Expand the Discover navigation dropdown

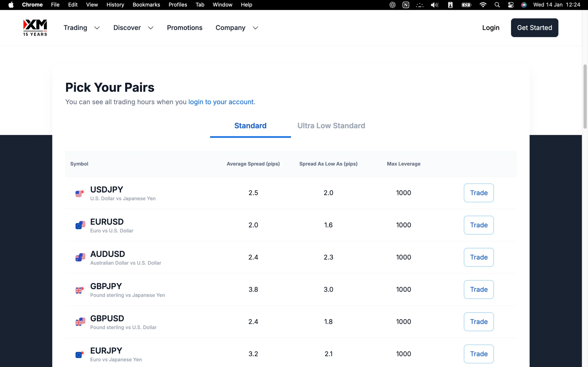click(x=133, y=28)
